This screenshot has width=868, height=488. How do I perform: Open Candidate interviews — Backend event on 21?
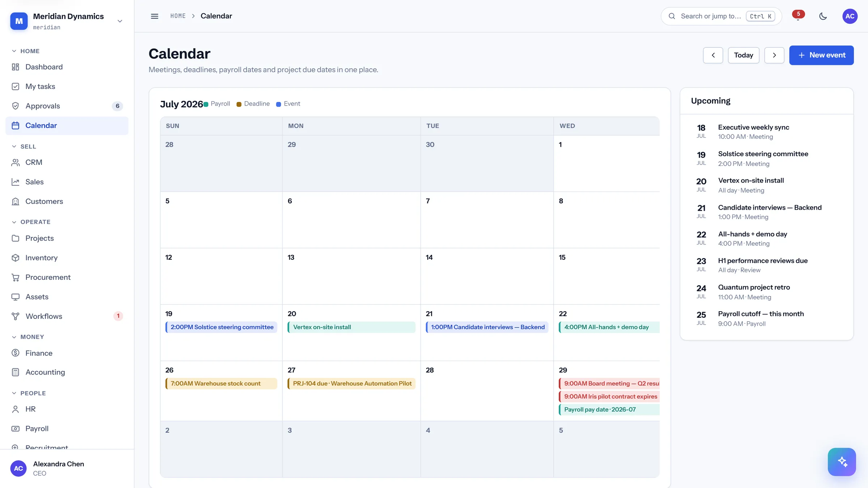pyautogui.click(x=487, y=327)
